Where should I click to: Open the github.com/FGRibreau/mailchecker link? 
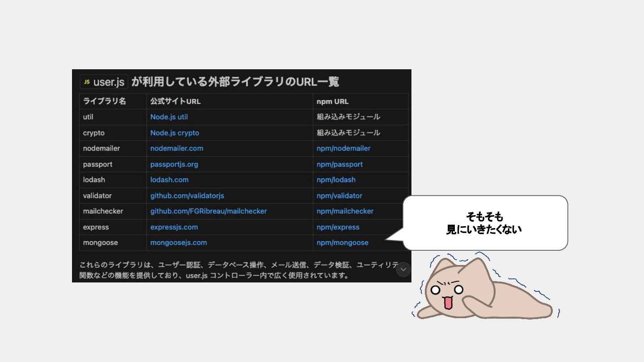(x=208, y=211)
